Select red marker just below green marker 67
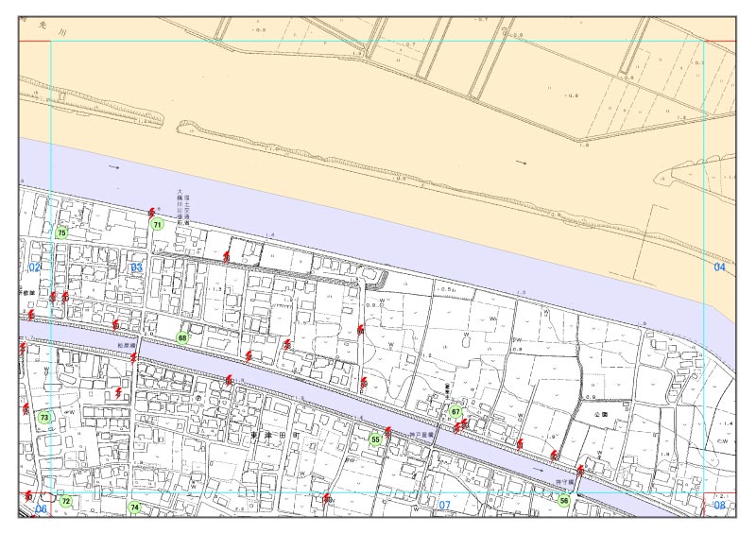 [458, 427]
